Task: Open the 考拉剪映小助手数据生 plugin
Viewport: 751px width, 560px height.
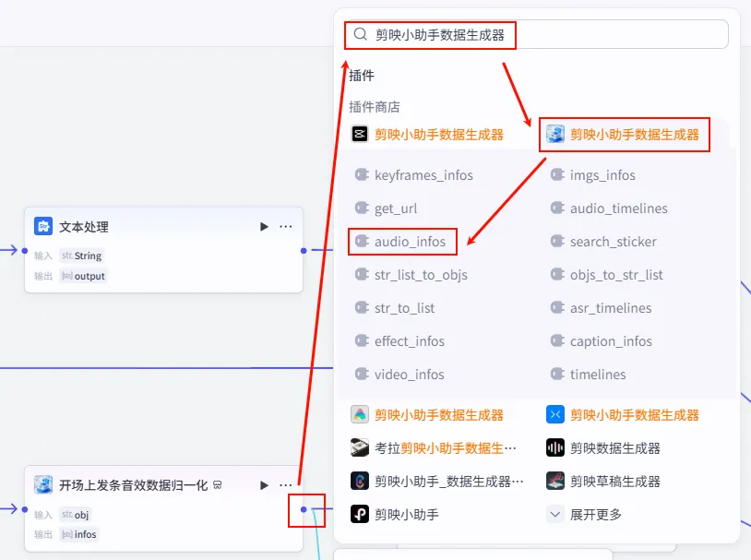Action: [434, 447]
